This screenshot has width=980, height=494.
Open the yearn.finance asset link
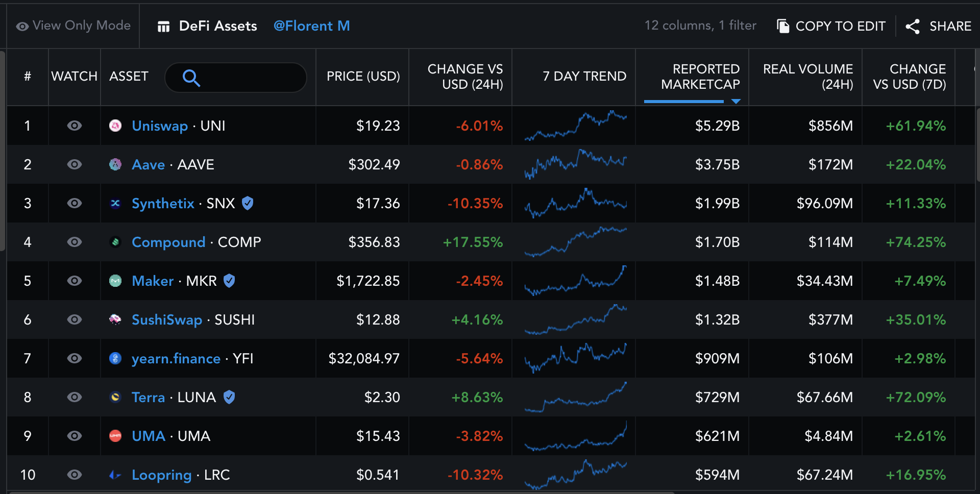pos(176,359)
